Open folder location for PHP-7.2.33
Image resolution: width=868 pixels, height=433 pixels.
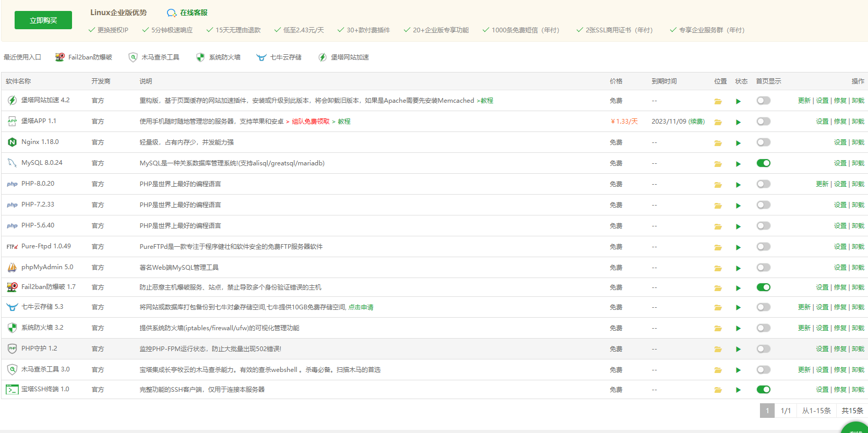tap(718, 206)
